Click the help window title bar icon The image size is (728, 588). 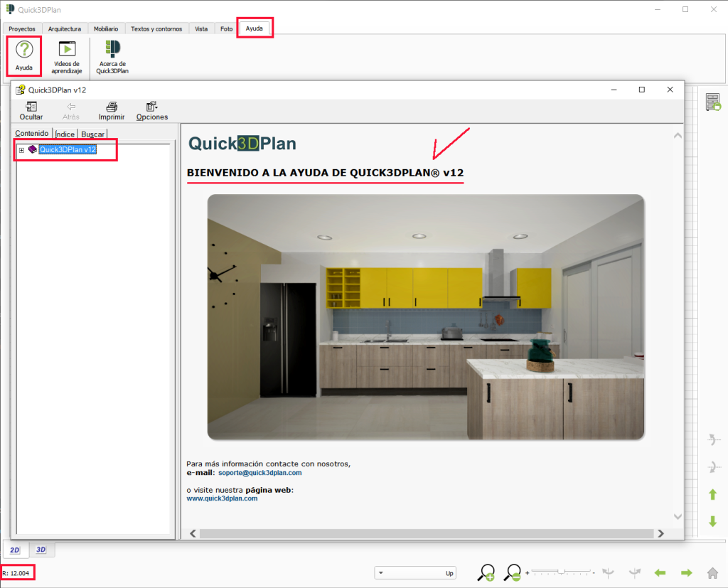click(21, 90)
